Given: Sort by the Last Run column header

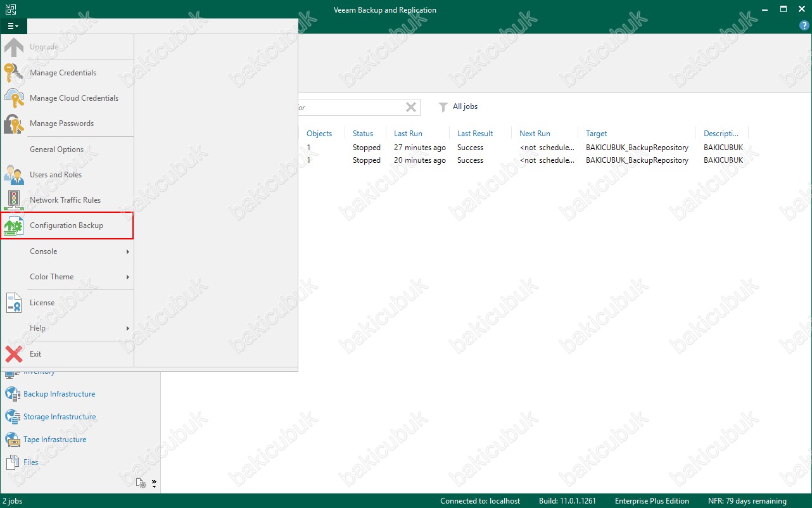Looking at the screenshot, I should point(408,134).
